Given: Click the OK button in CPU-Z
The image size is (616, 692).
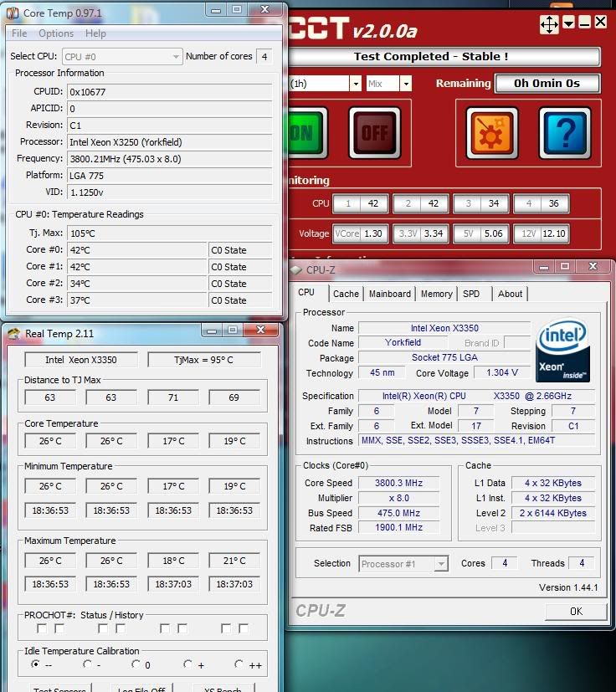Looking at the screenshot, I should pyautogui.click(x=576, y=611).
